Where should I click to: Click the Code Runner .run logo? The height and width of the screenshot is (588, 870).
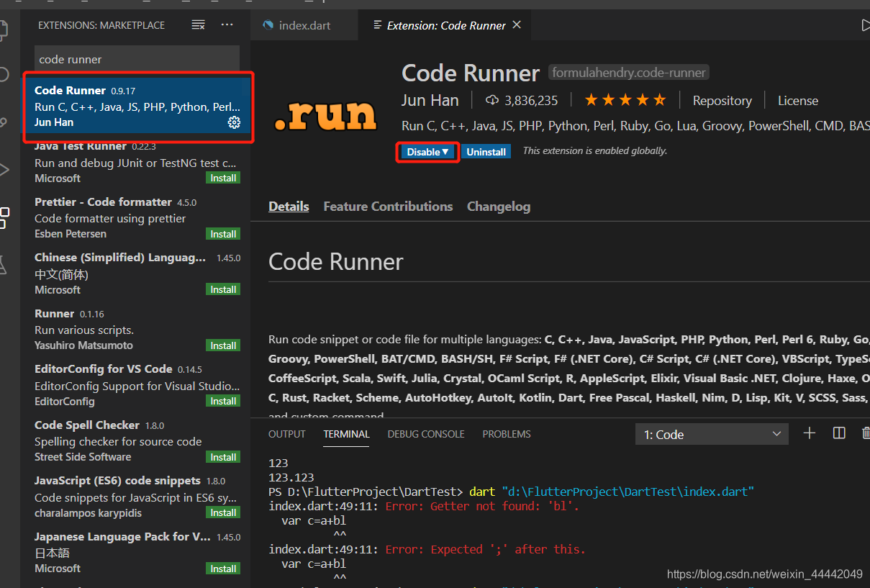[325, 115]
